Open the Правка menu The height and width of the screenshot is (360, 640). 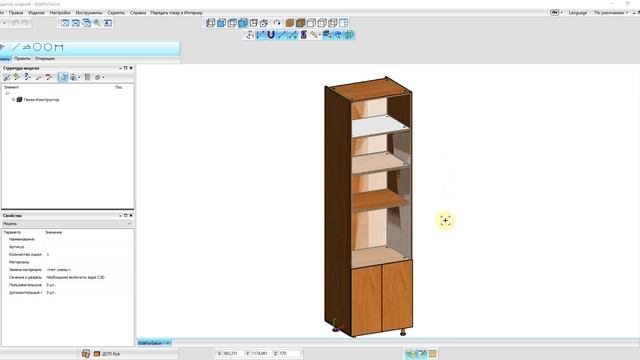[x=16, y=13]
